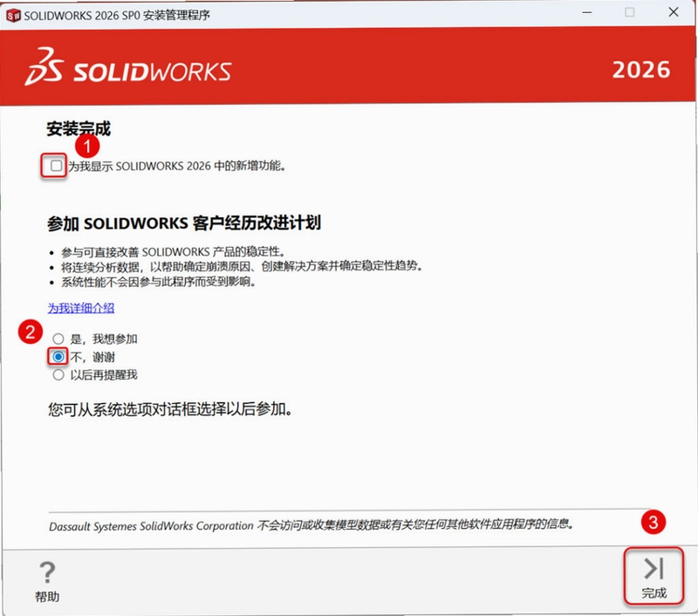698x616 pixels.
Task: Open the '为我详细介绍' link
Action: [x=81, y=308]
